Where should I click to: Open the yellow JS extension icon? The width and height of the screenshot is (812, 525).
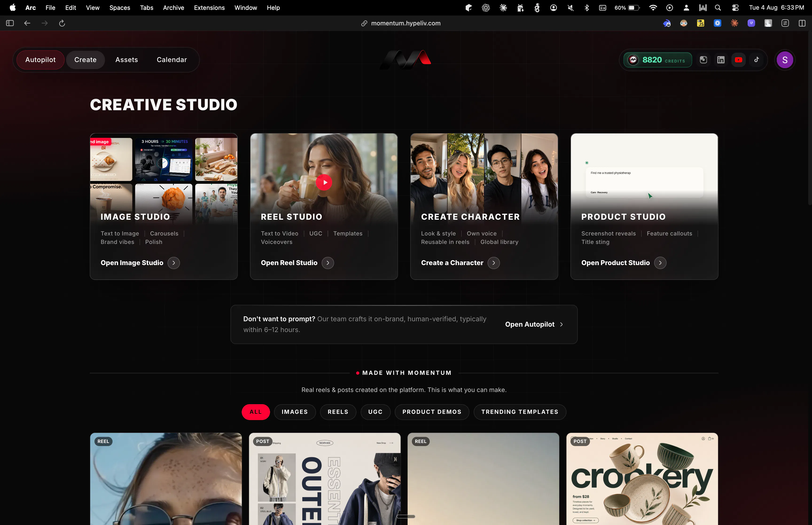[x=701, y=23]
